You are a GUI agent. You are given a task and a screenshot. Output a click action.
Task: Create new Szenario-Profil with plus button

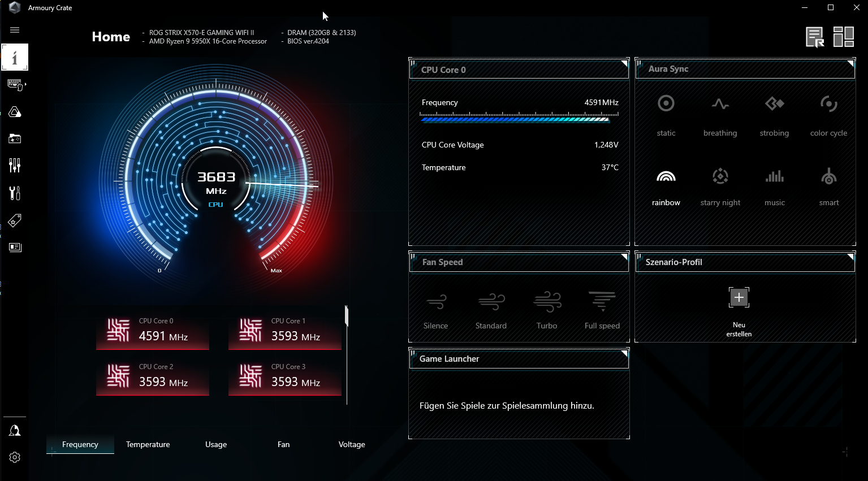click(739, 297)
